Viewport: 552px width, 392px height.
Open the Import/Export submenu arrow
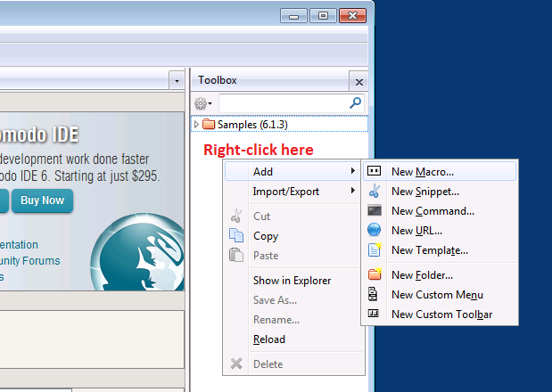(x=353, y=191)
